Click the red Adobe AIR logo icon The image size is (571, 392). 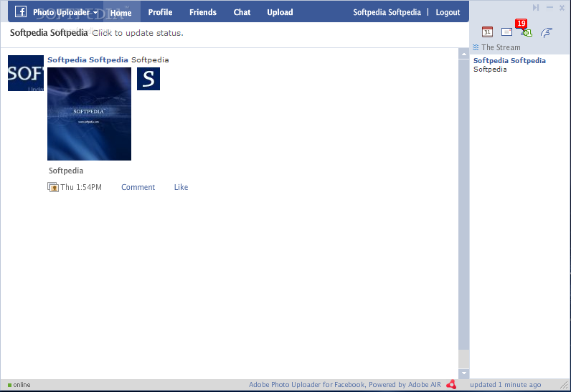451,384
